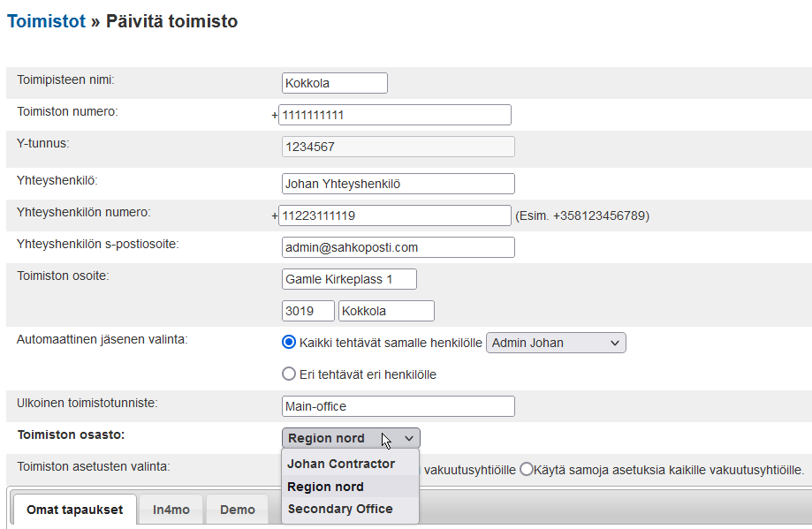Collapse the Toimiston osasto dropdown
Viewport: 812px width, 529px height.
tap(351, 438)
